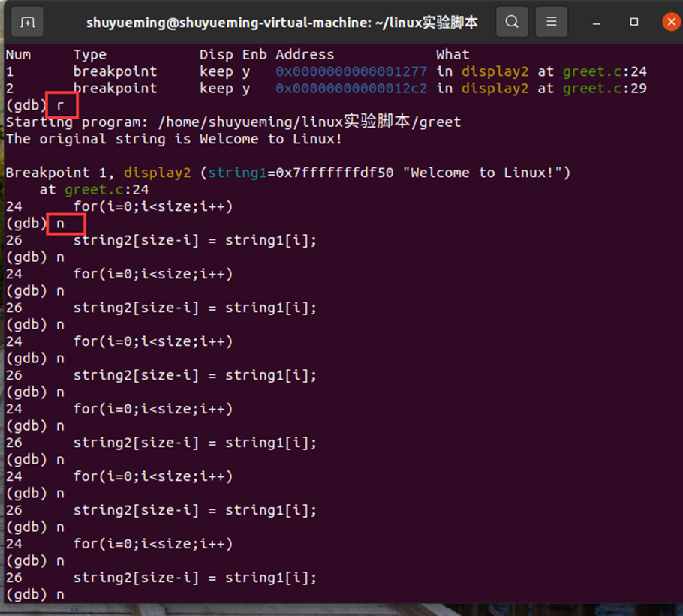Select breakpoint 1 address 0x0000000000001277
Screen dimensions: 683x616
coord(351,71)
